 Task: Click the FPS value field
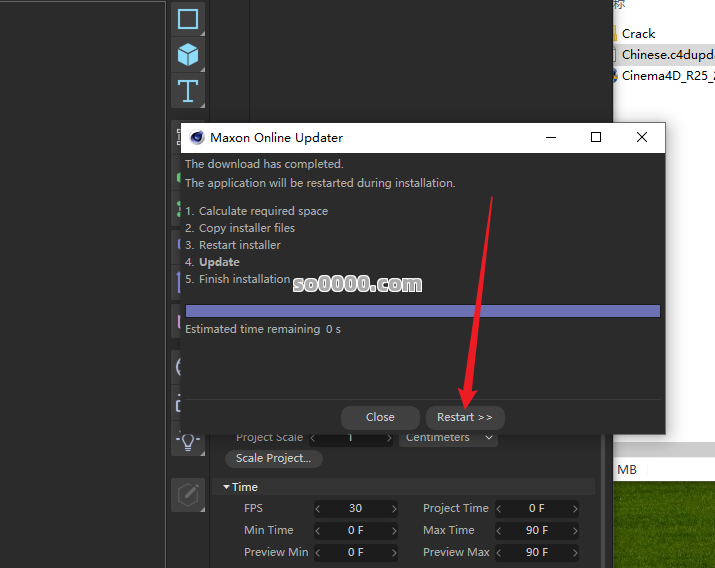(x=355, y=508)
